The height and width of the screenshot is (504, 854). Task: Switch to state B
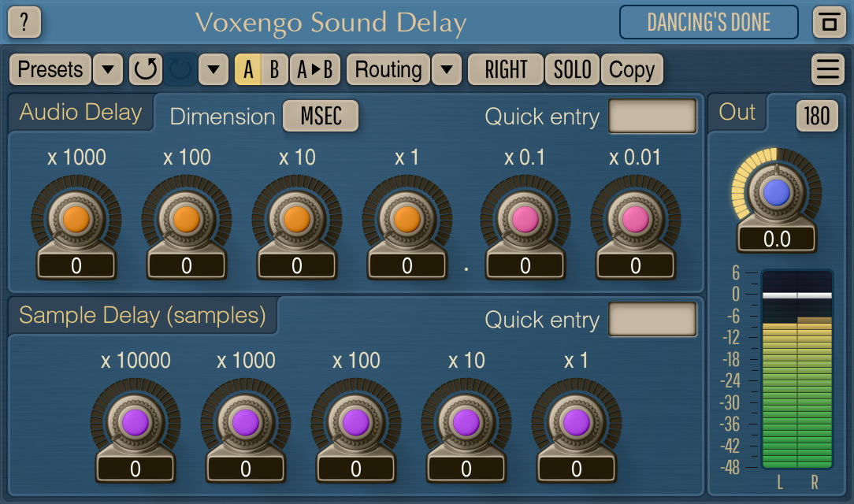(274, 69)
